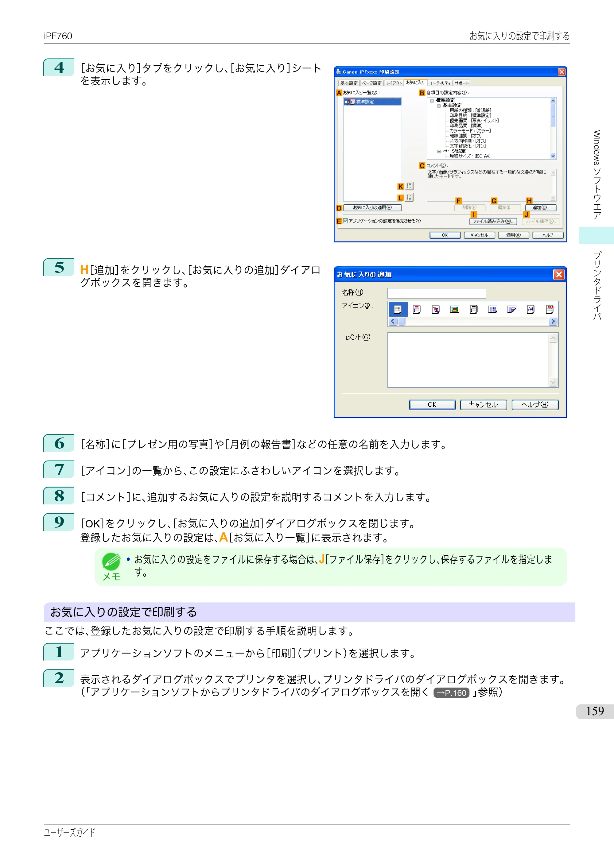614x868 pixels.
Task: Switch to the ユーティリティ tab
Action: pyautogui.click(x=440, y=83)
